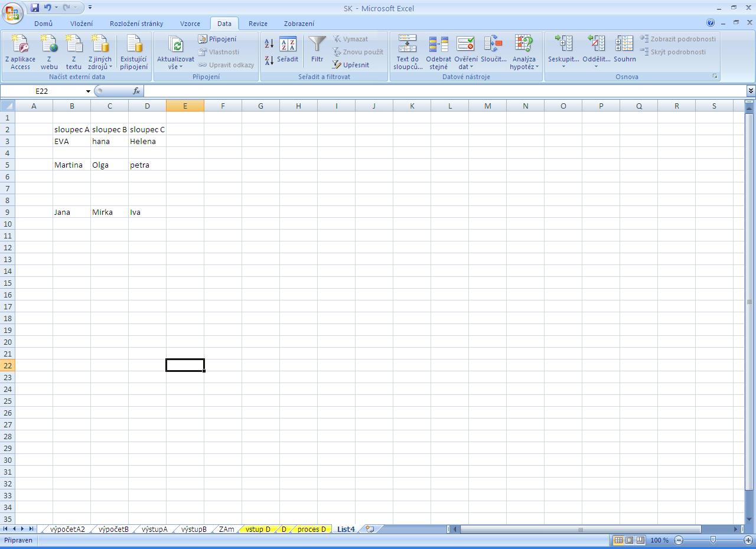
Task: Open the Name Box dropdown arrow
Action: point(88,91)
